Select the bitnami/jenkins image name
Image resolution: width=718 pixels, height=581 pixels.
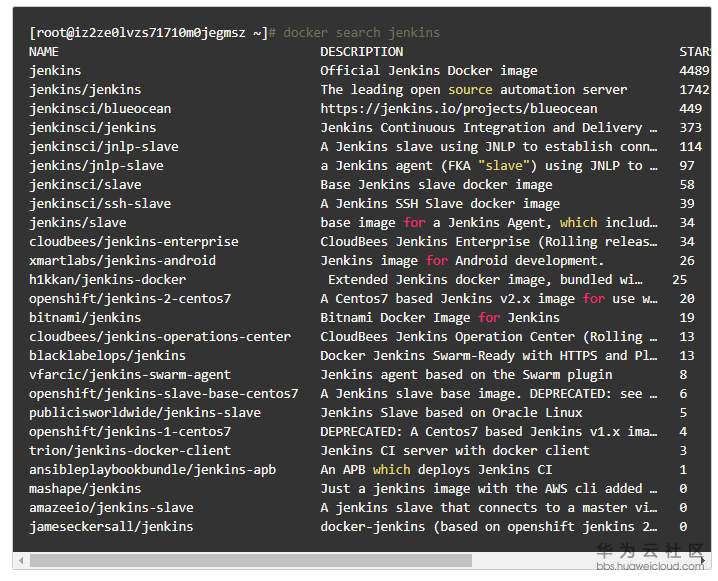tap(85, 317)
